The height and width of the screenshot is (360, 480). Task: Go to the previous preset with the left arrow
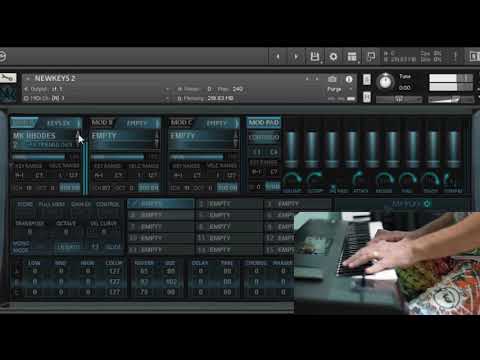coord(277,57)
